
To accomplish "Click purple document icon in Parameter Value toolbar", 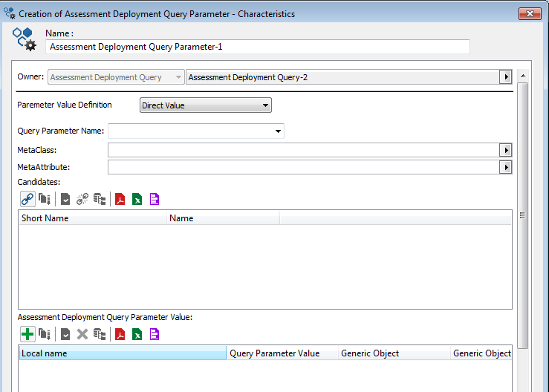I will click(155, 334).
